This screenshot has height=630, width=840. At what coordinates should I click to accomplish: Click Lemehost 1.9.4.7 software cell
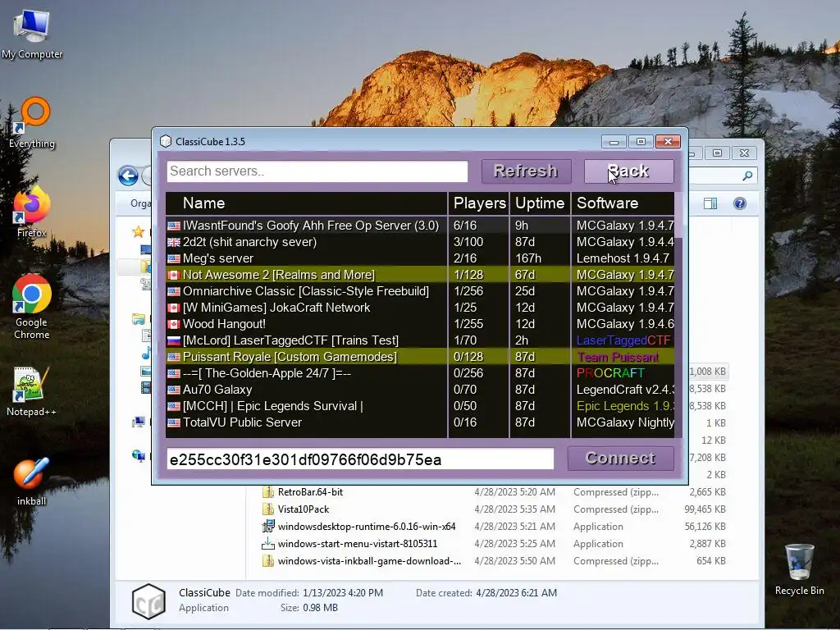point(623,258)
